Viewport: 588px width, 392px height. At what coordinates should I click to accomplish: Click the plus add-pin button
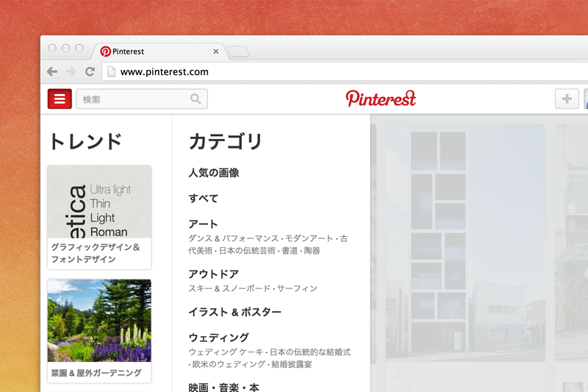(x=567, y=99)
